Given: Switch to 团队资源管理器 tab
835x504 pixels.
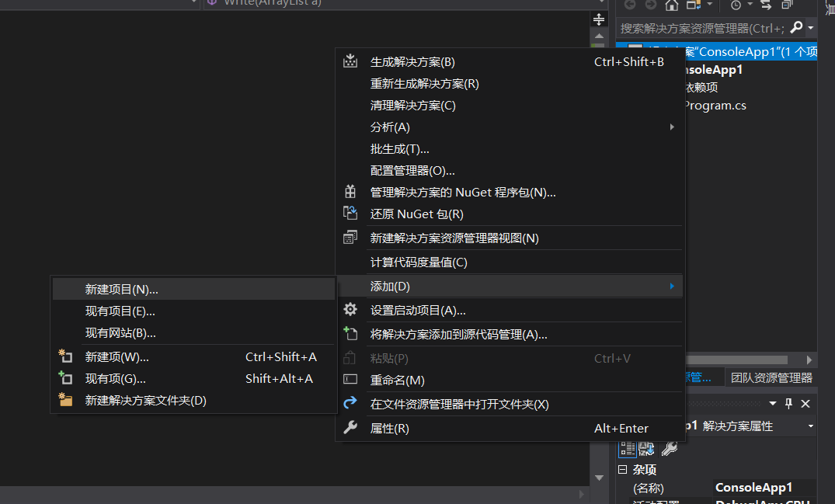Looking at the screenshot, I should coord(771,377).
